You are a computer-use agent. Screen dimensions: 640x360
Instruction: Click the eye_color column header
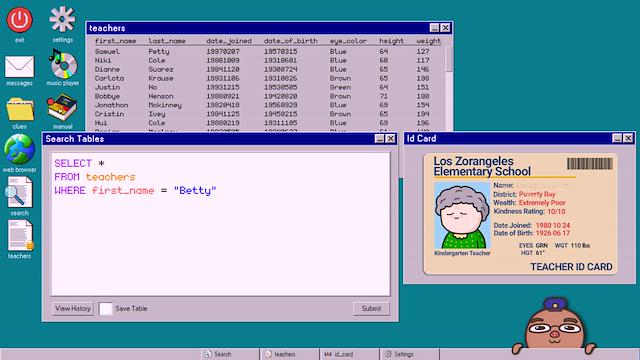coord(349,41)
